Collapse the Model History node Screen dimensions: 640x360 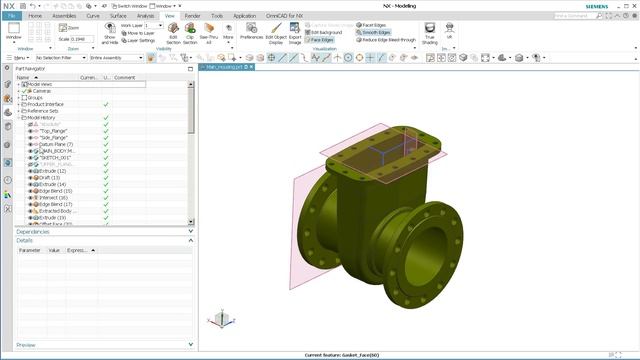pyautogui.click(x=18, y=118)
